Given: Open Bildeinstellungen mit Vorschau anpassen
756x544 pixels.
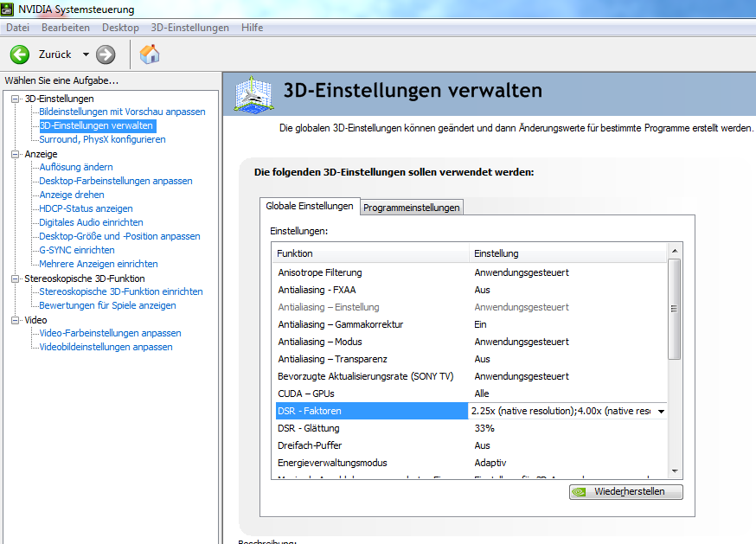Looking at the screenshot, I should point(122,112).
